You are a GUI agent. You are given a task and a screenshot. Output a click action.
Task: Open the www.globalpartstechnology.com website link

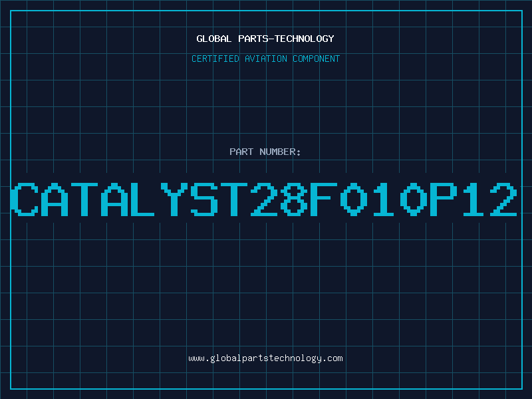coord(265,358)
